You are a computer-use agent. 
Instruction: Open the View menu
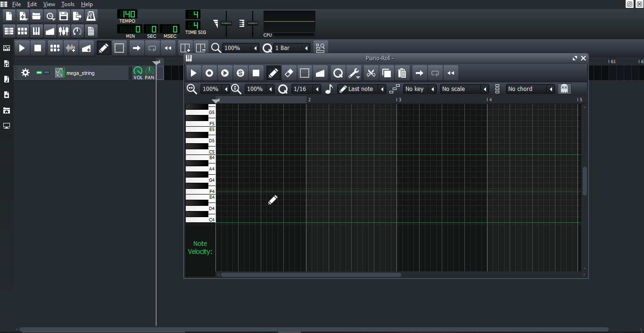pyautogui.click(x=49, y=4)
